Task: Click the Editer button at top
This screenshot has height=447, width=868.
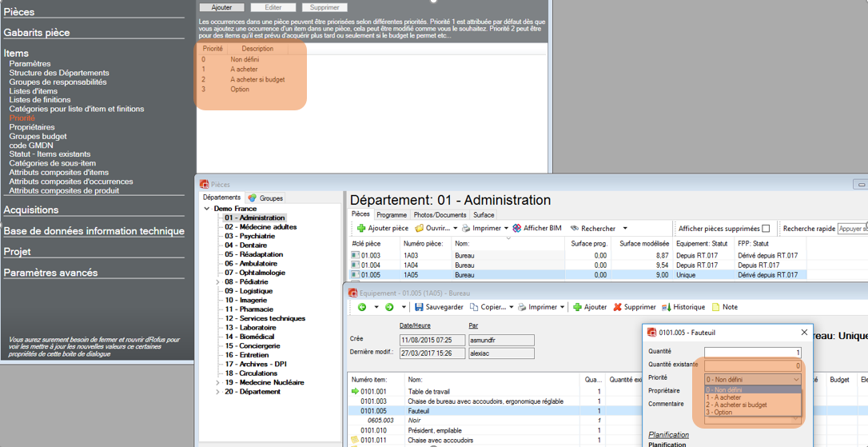Action: pos(273,7)
